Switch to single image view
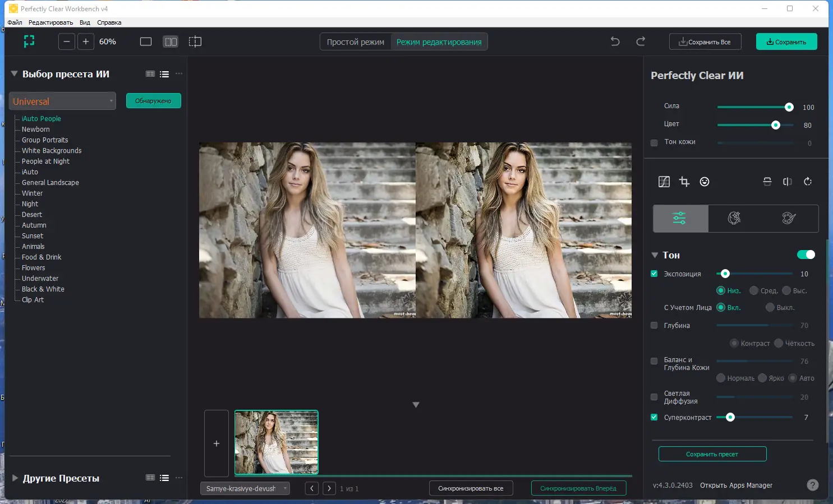833x504 pixels. [x=146, y=41]
